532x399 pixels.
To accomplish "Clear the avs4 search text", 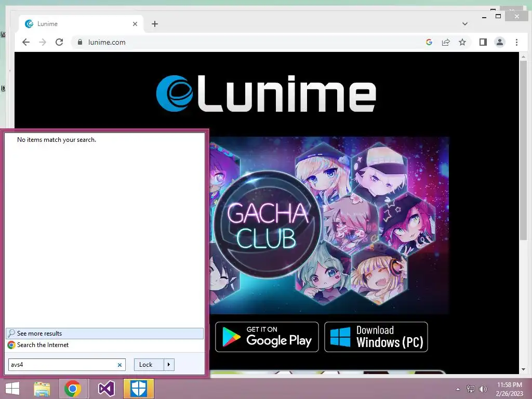I will 119,365.
